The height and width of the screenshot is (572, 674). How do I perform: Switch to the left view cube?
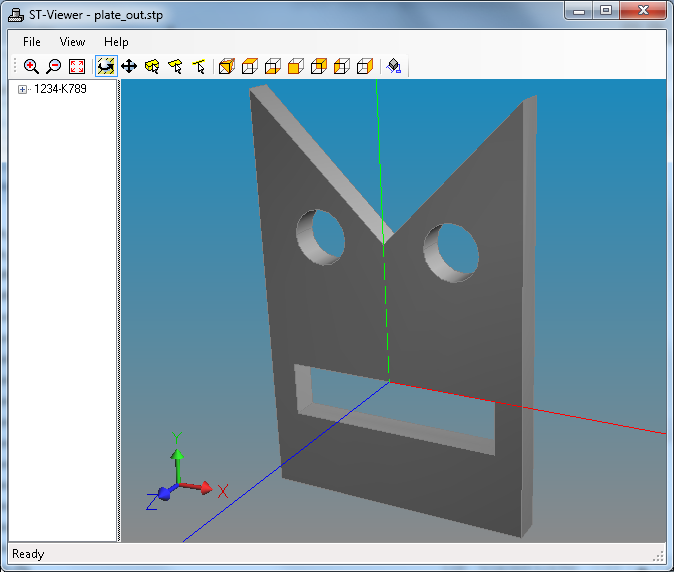(342, 66)
